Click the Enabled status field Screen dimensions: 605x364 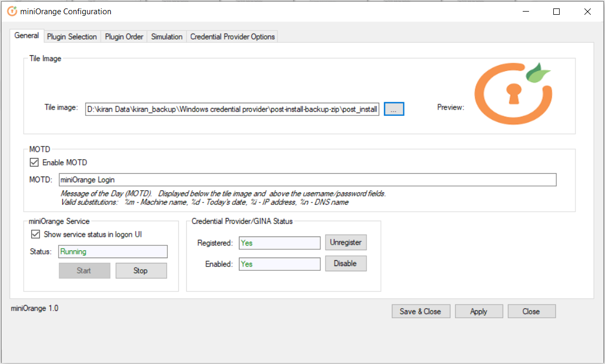pyautogui.click(x=280, y=264)
